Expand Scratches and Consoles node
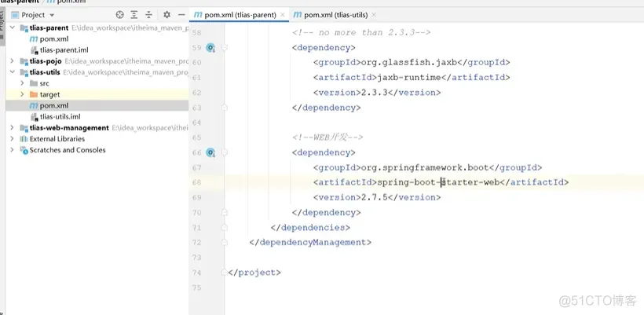The width and height of the screenshot is (644, 315). point(13,150)
